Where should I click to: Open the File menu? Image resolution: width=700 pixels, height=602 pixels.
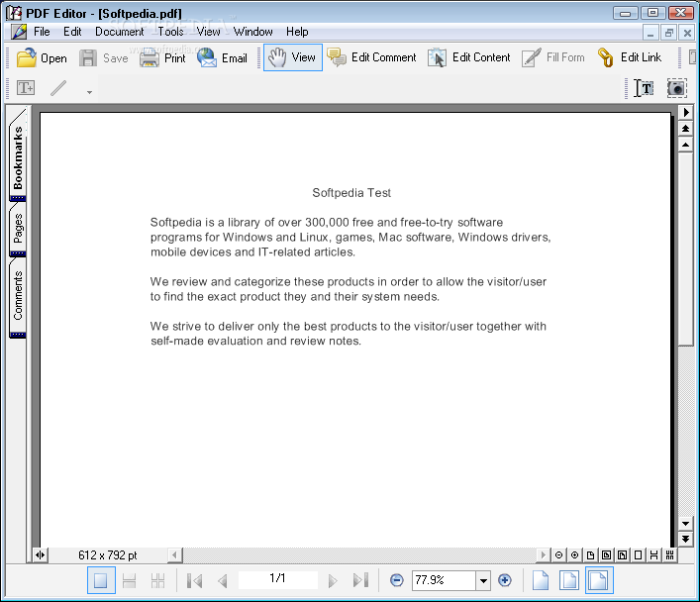[x=42, y=32]
